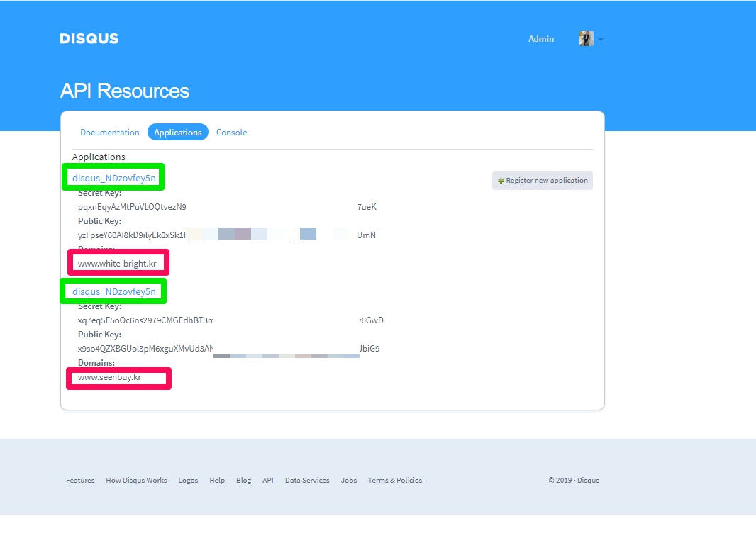Click the DISQUS logo in the header
The height and width of the screenshot is (538, 756).
89,39
